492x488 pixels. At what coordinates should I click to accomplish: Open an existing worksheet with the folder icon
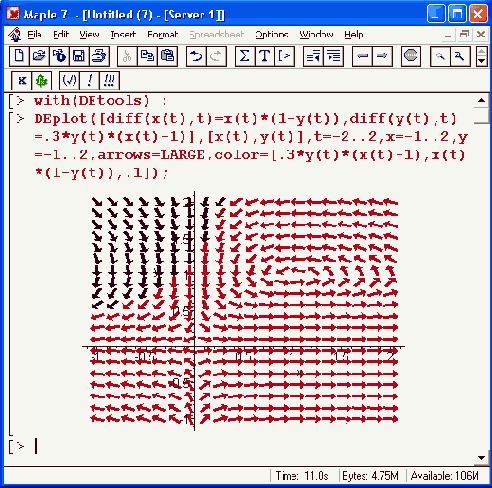(39, 56)
